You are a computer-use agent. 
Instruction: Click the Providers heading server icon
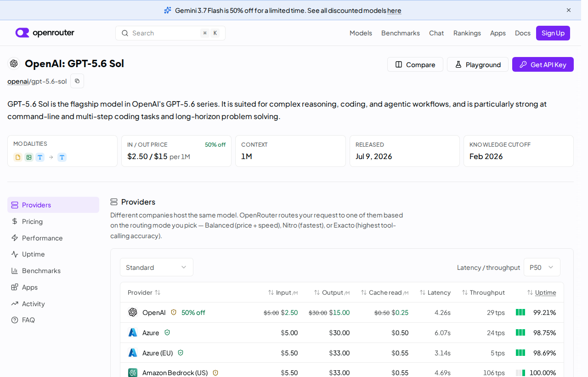(x=114, y=202)
